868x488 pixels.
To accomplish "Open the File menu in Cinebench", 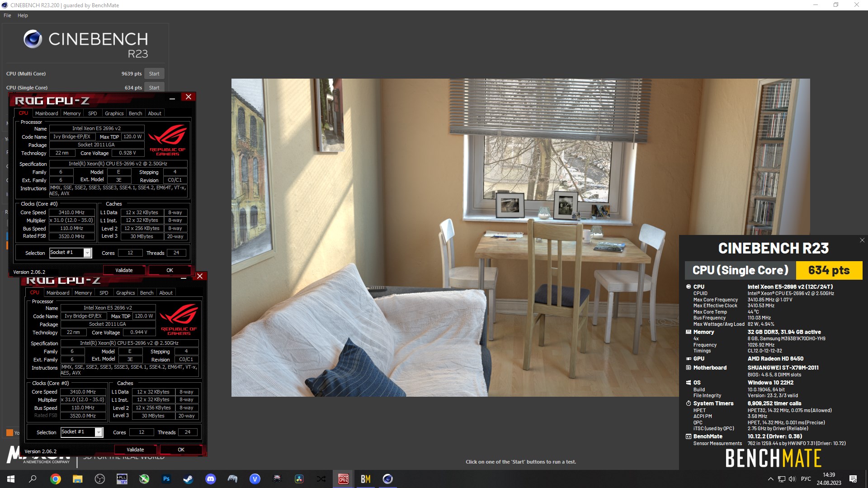I will 7,15.
